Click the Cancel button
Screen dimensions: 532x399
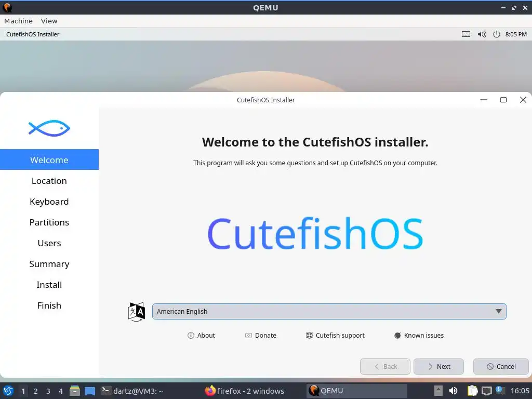[501, 366]
